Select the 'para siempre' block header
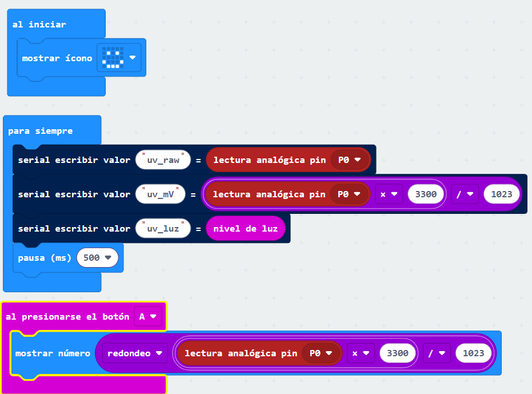 point(41,131)
